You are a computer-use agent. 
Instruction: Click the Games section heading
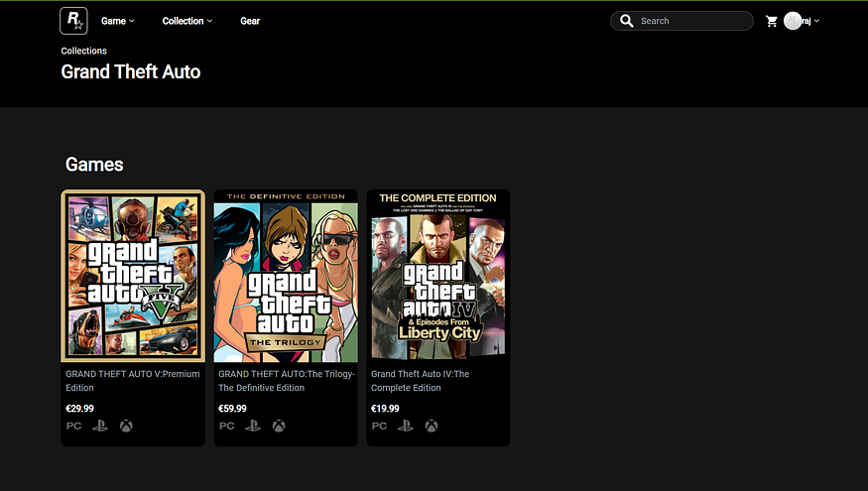pos(94,165)
